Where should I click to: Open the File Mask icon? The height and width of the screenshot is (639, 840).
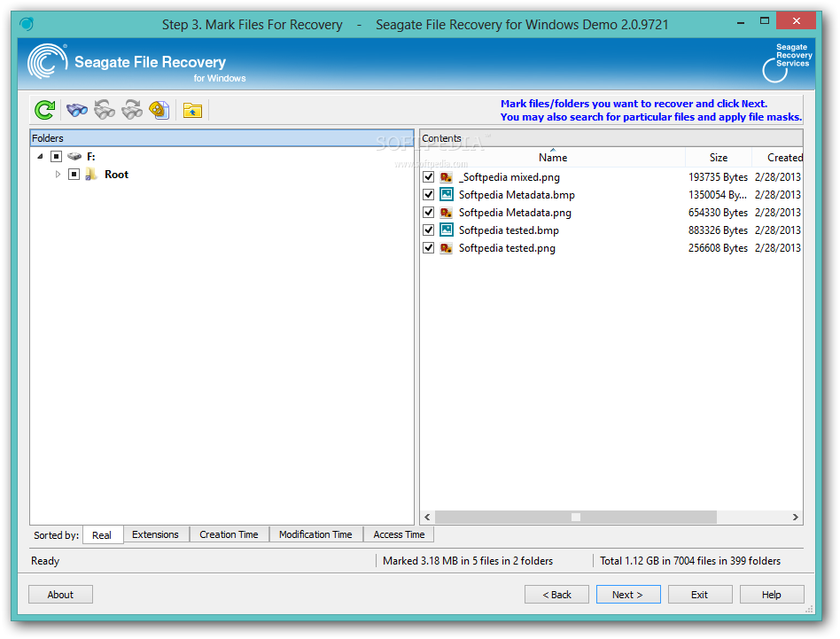(159, 110)
